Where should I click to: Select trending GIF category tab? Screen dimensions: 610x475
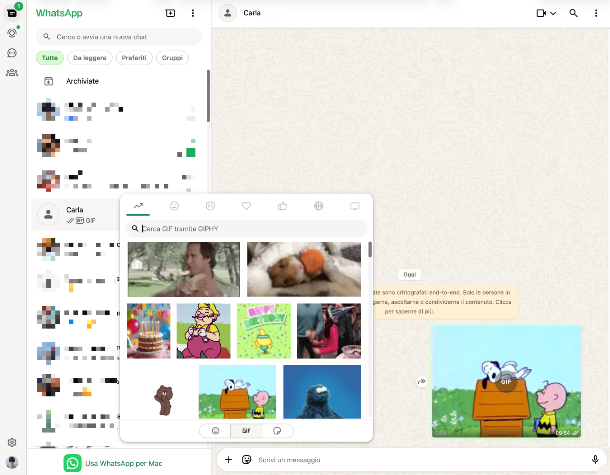tap(138, 206)
